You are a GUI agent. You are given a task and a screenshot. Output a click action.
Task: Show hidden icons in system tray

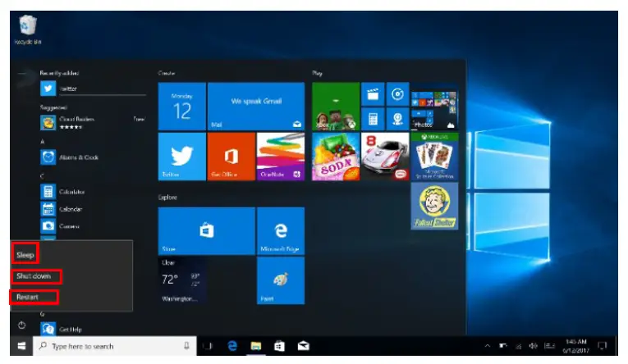[x=488, y=346]
